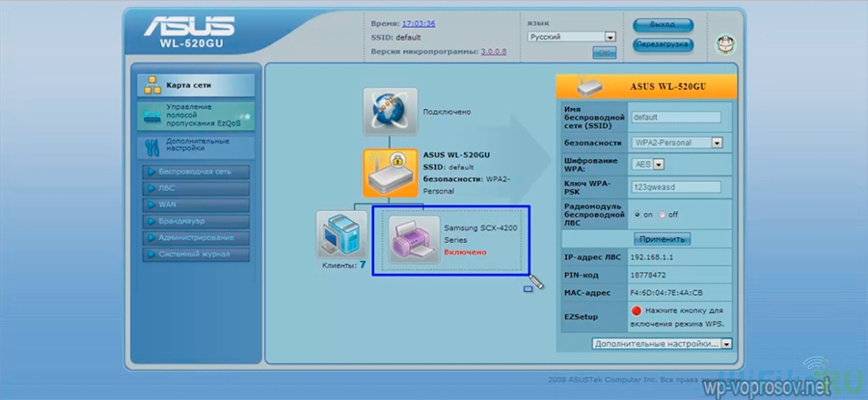
Task: Click the clients count 7
Action: [363, 265]
